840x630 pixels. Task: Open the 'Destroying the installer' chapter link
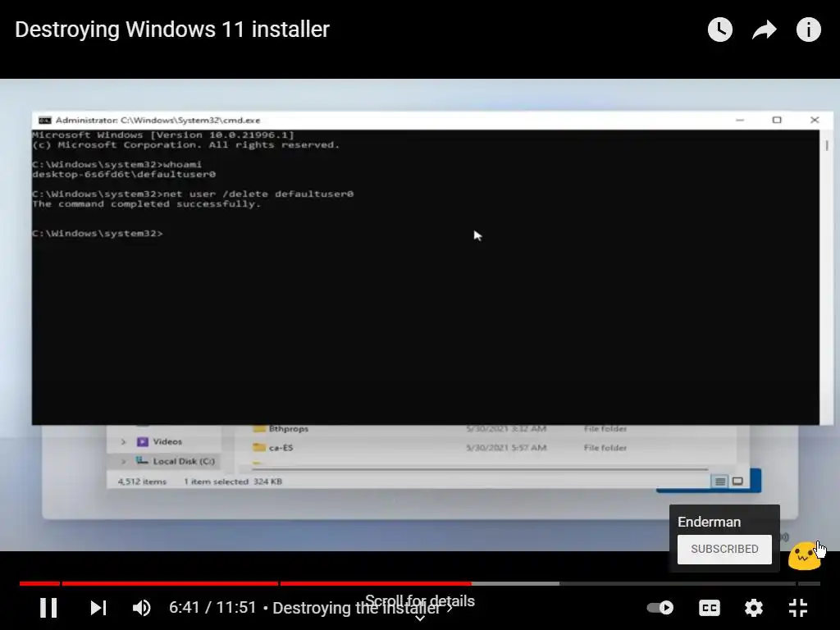click(x=362, y=608)
